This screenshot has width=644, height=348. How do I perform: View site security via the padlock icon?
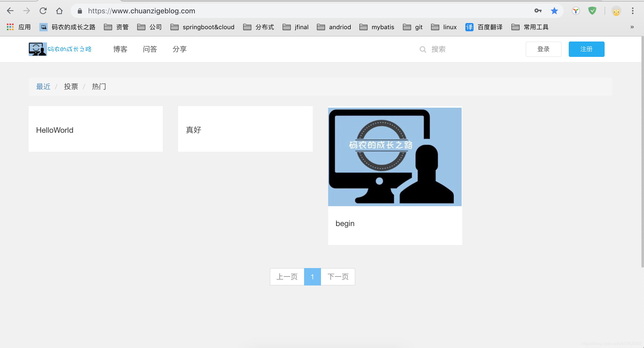(80, 11)
